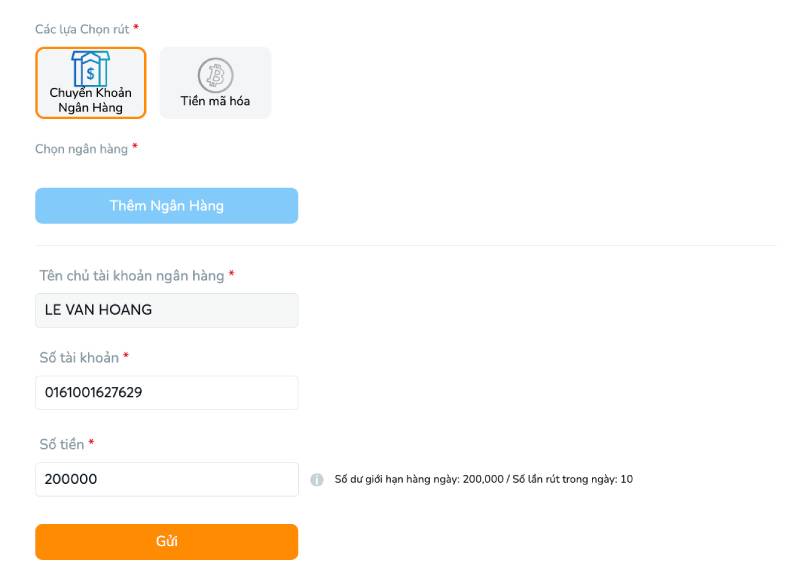Screen dimensions: 800x585
Task: Choose the "Tiền mã hóa" withdrawal option label
Action: pos(215,101)
